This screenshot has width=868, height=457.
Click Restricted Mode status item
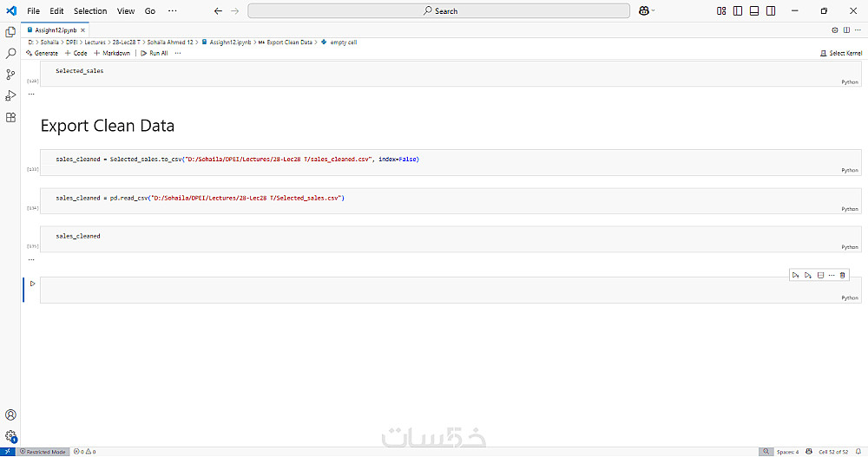[x=43, y=452]
